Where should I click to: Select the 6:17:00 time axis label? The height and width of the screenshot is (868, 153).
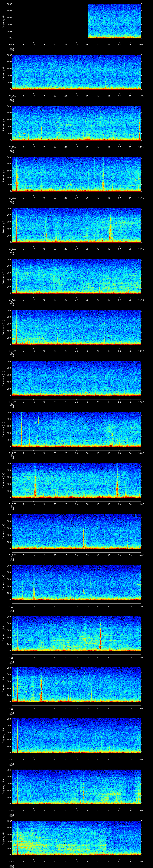pyautogui.click(x=12, y=453)
